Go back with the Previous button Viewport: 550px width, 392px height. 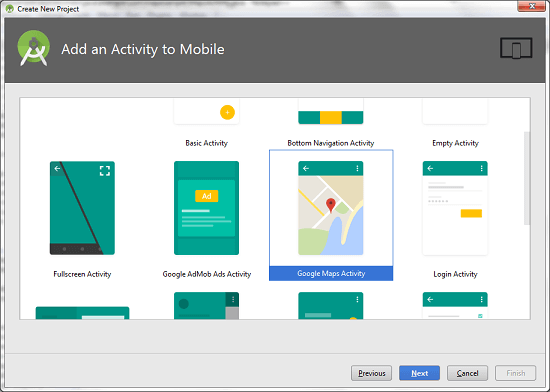click(371, 373)
